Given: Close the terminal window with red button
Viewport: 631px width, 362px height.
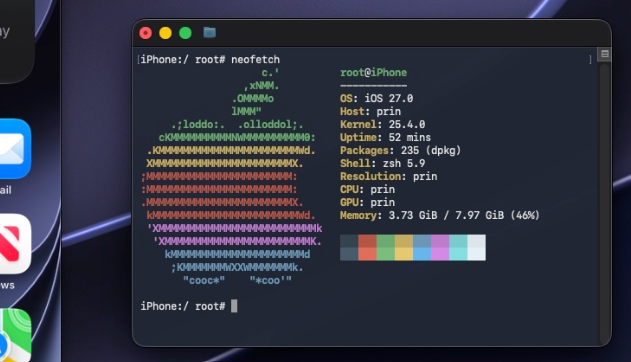Looking at the screenshot, I should (x=146, y=33).
